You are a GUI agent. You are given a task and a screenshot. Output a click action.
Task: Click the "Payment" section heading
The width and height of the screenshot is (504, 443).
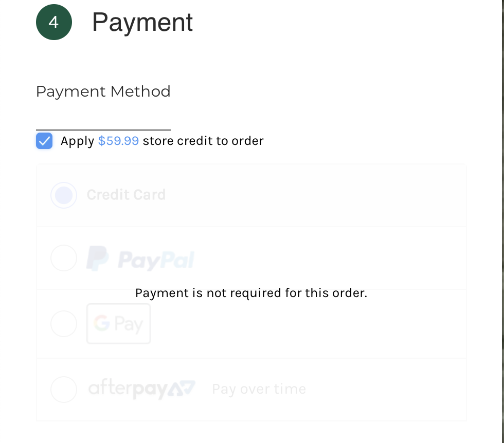click(x=142, y=22)
